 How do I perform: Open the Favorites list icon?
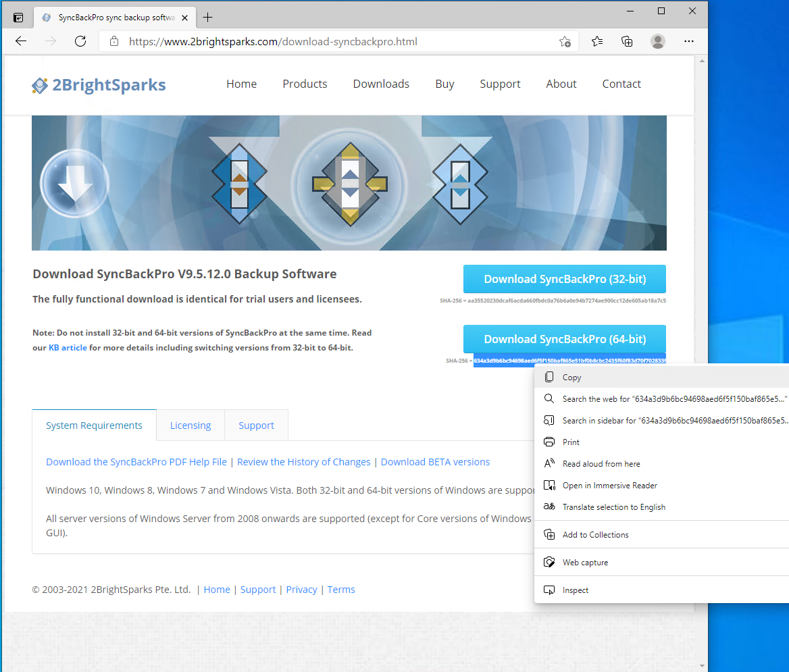pos(597,41)
